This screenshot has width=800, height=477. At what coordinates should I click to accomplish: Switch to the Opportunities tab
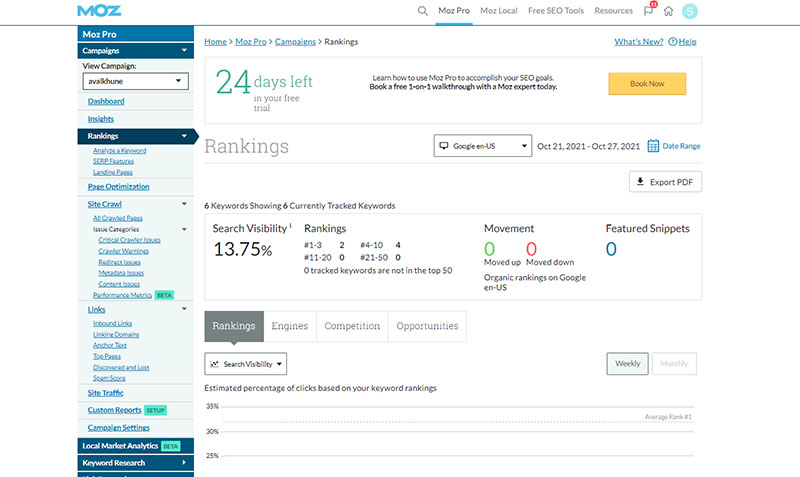(x=428, y=326)
